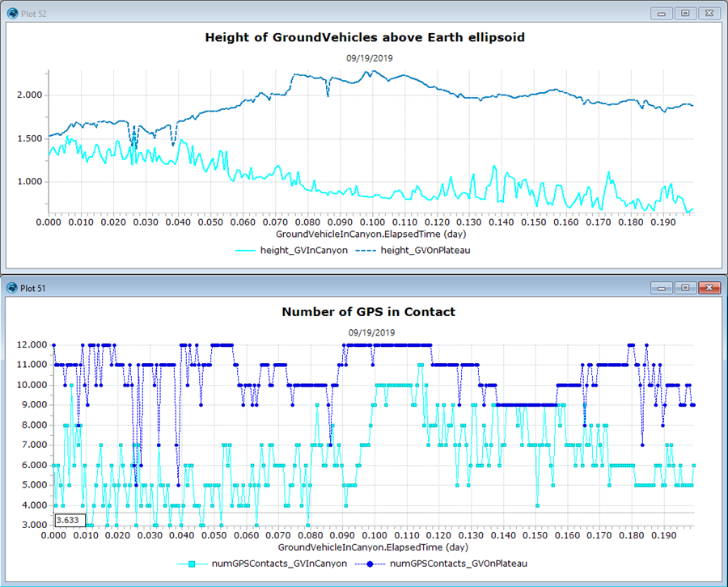Click the 0.050 x-axis tick in Plot 51

coord(214,535)
